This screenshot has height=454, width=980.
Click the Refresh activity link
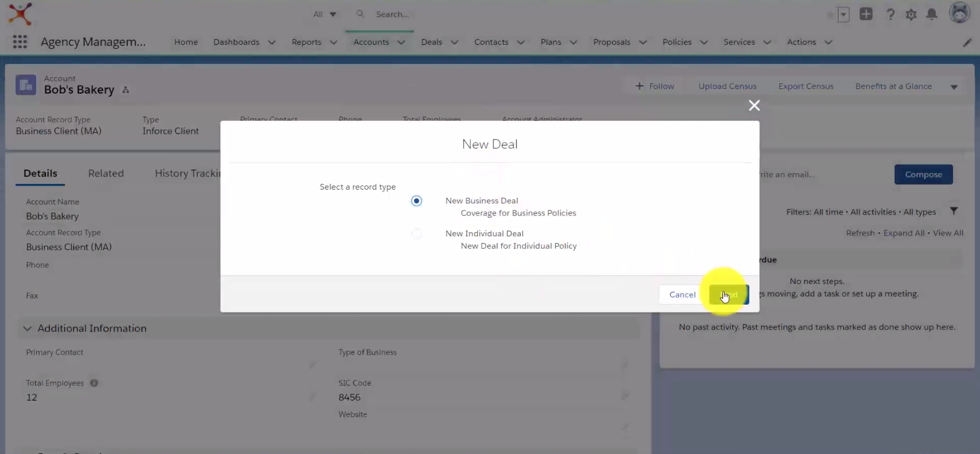[860, 233]
